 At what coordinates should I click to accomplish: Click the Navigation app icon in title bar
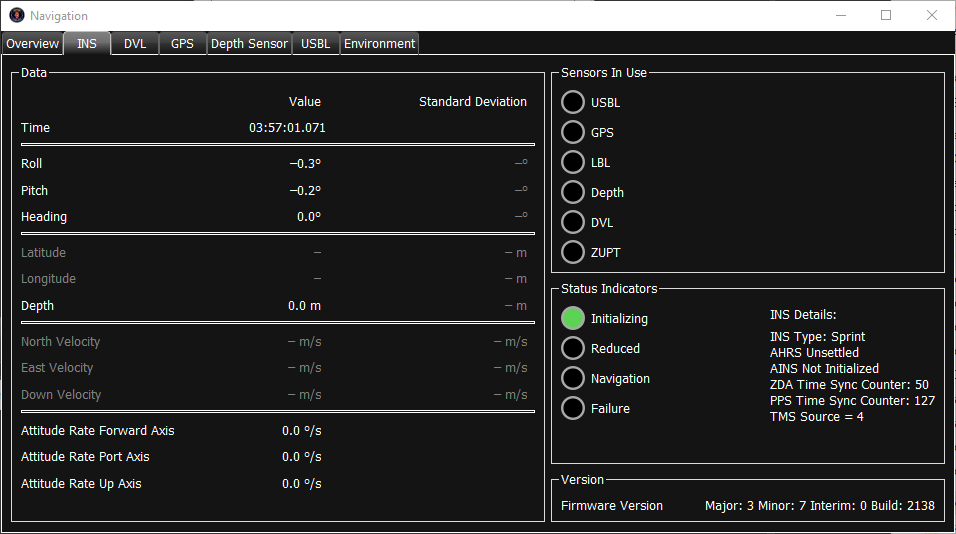coord(16,16)
